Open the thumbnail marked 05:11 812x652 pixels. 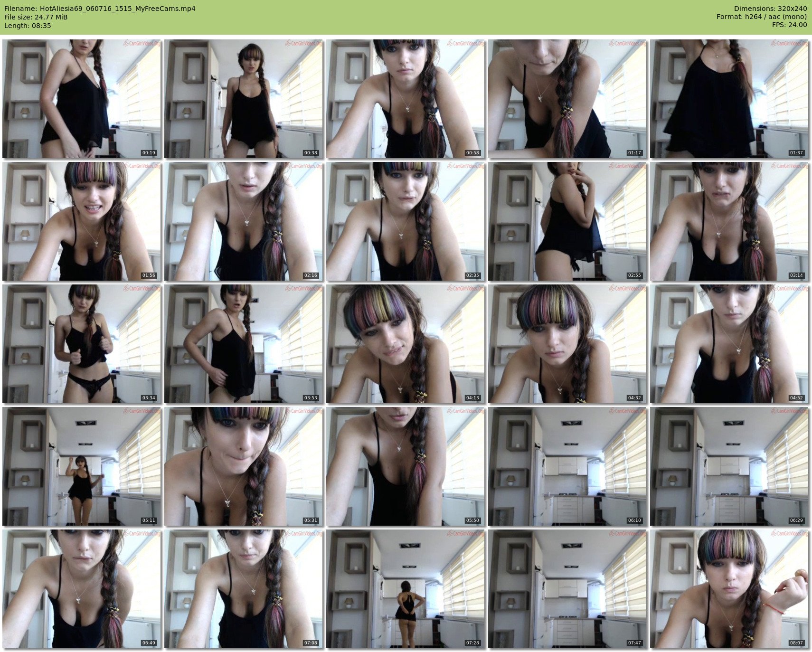tap(82, 466)
